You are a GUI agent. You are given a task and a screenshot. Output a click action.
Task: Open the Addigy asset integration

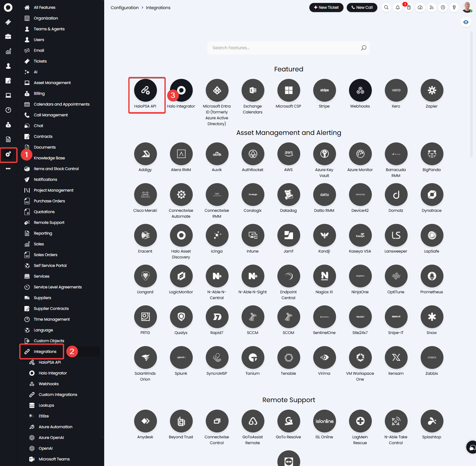point(146,154)
